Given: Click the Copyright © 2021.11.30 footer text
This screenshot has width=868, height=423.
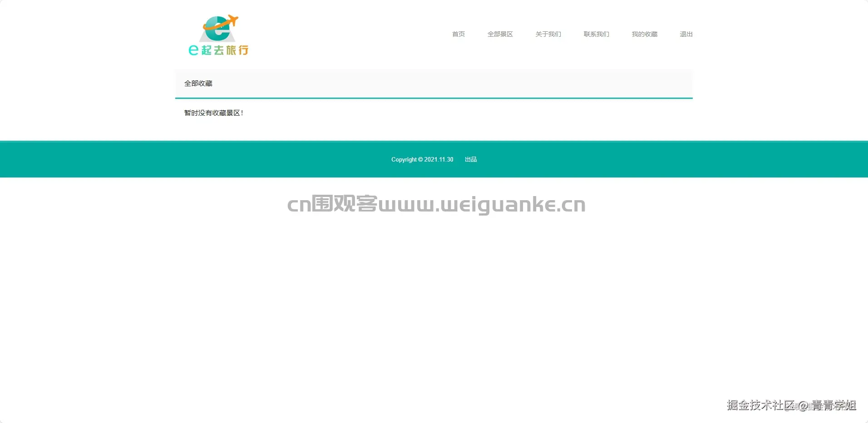Looking at the screenshot, I should pos(422,159).
